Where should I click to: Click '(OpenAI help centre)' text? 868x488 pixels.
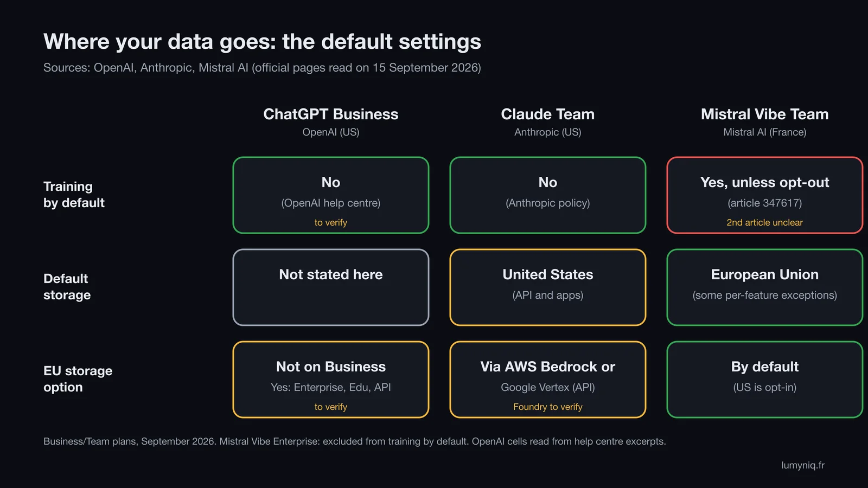331,203
